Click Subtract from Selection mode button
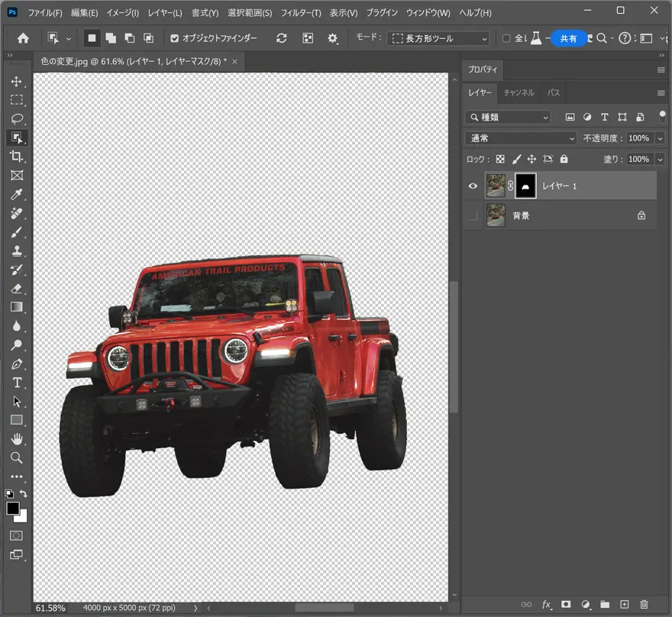 tap(129, 38)
